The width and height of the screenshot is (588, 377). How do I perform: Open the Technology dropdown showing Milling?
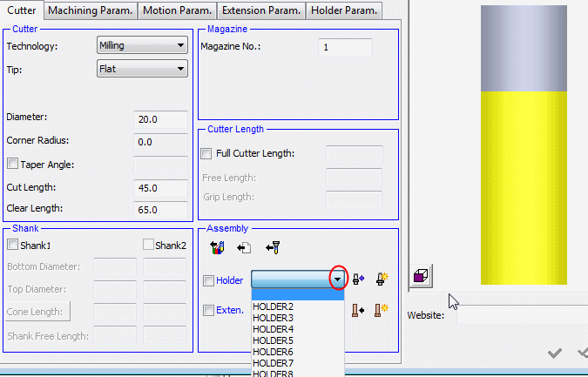(x=142, y=45)
